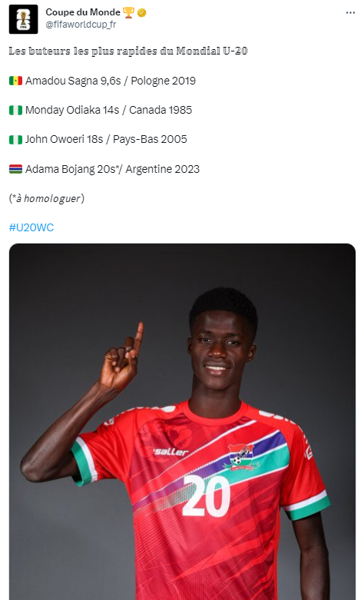Click the gold verified badge beside the name
The image size is (364, 600).
click(x=142, y=12)
